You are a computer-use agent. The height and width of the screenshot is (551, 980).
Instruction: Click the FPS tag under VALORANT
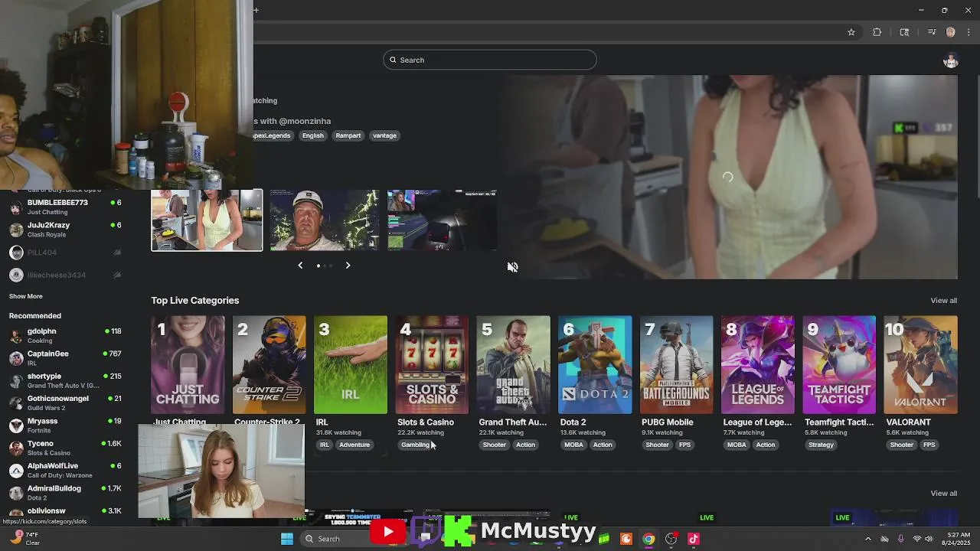[929, 445]
